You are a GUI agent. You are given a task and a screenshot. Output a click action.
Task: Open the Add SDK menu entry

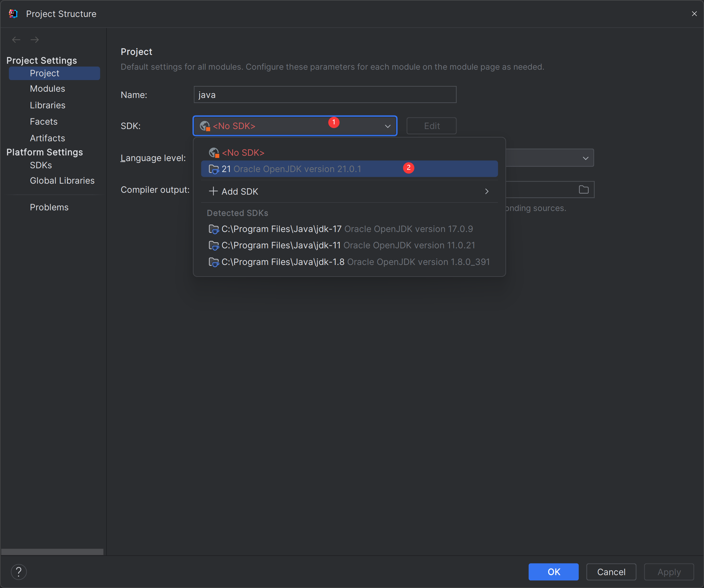click(349, 191)
